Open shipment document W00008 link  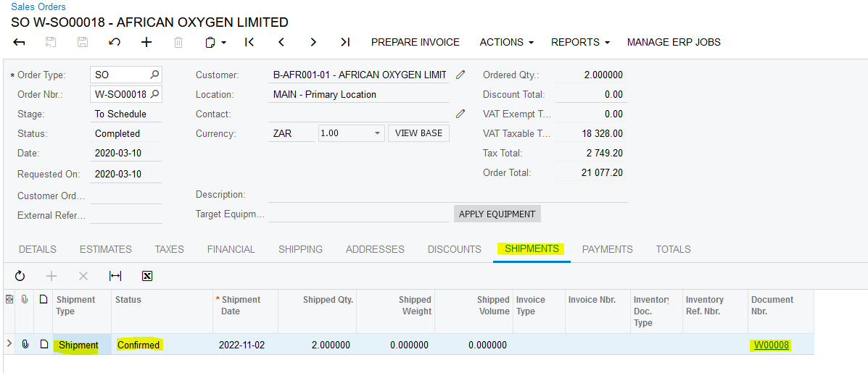coord(771,345)
